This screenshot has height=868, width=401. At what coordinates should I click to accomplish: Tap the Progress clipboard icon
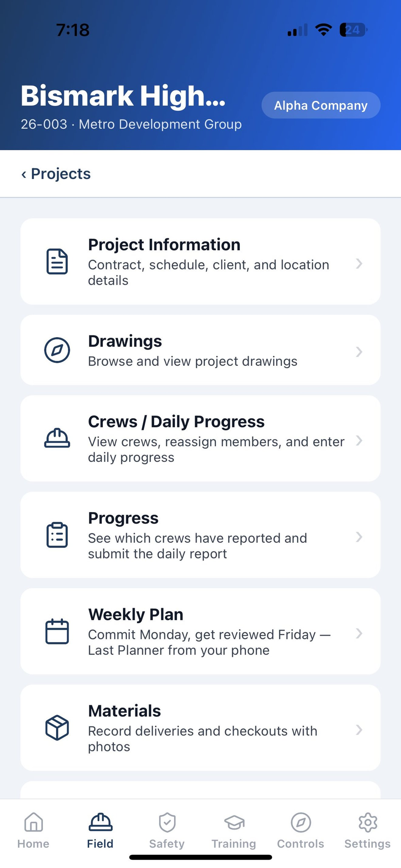(x=57, y=535)
